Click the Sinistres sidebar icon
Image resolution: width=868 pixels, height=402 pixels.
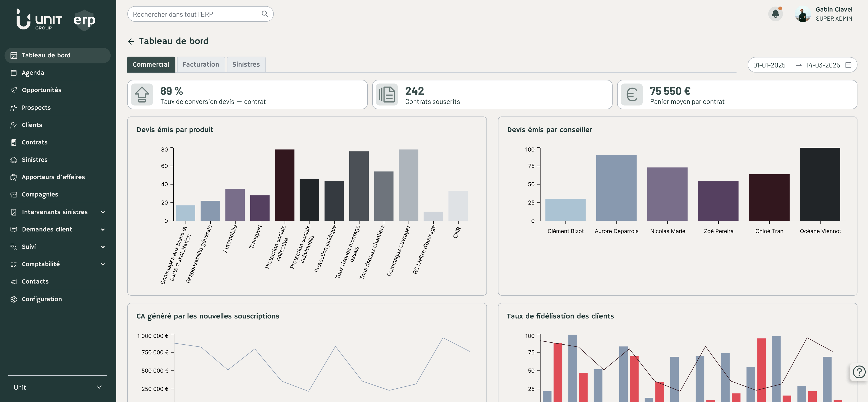click(14, 160)
